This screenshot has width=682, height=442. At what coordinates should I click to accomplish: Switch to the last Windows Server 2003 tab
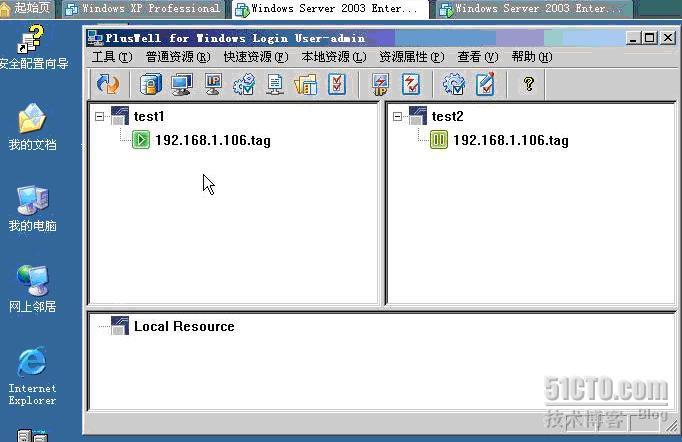pos(533,9)
